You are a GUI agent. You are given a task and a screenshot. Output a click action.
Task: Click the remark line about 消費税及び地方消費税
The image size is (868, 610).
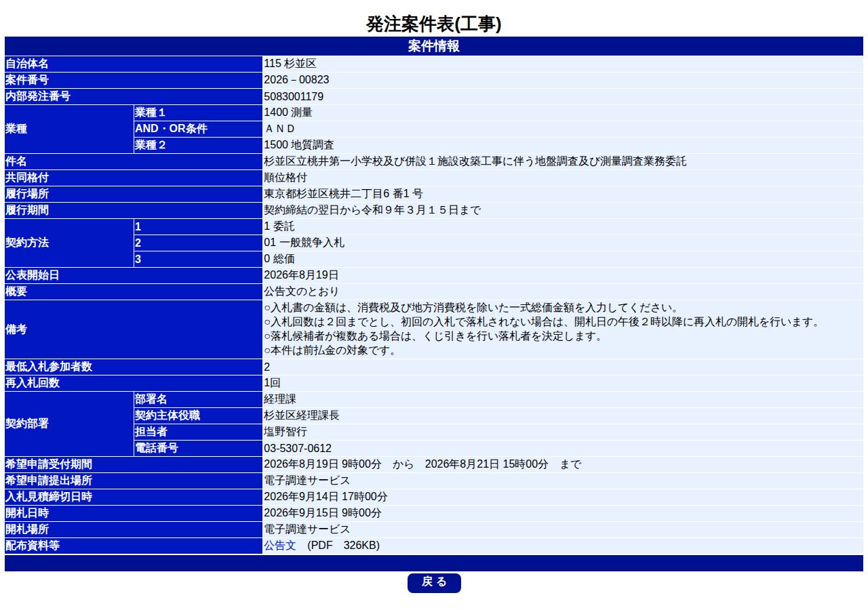click(x=471, y=308)
